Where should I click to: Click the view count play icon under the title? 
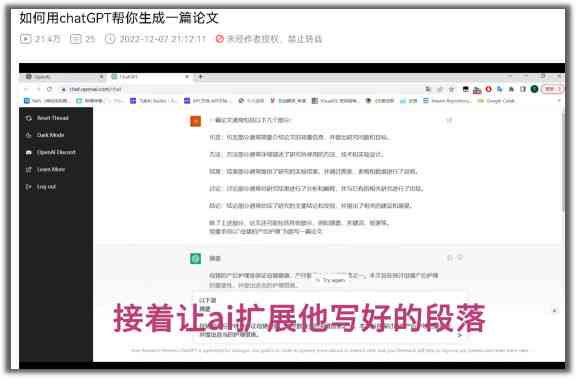pos(25,39)
